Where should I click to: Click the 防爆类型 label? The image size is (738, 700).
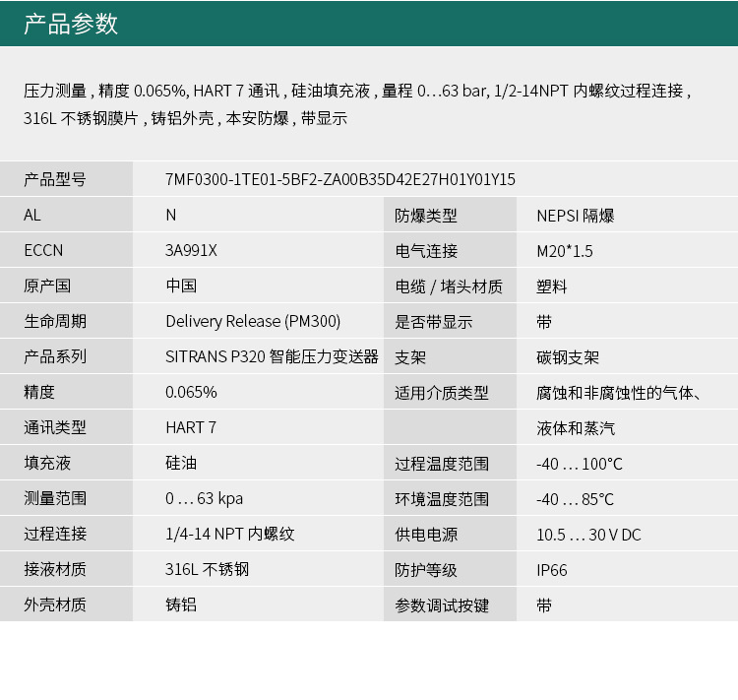tap(426, 216)
